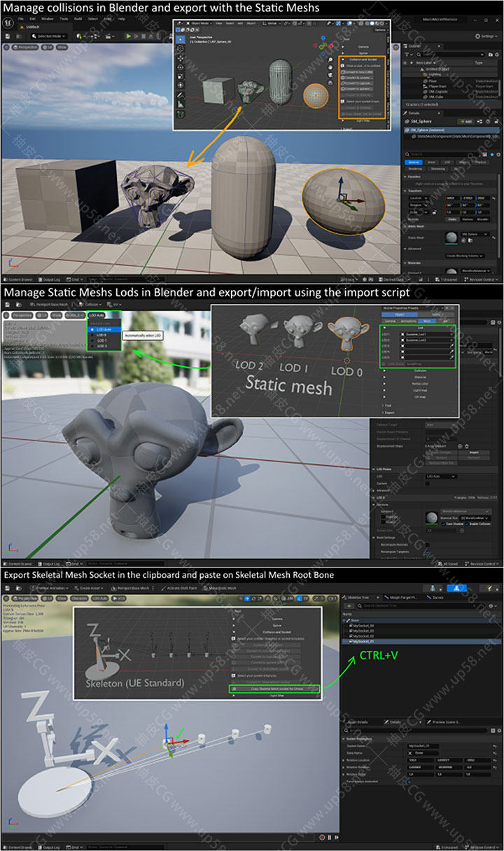Select PlayerStart in the Outliner
Screen dimensions: 504x851
pyautogui.click(x=437, y=86)
